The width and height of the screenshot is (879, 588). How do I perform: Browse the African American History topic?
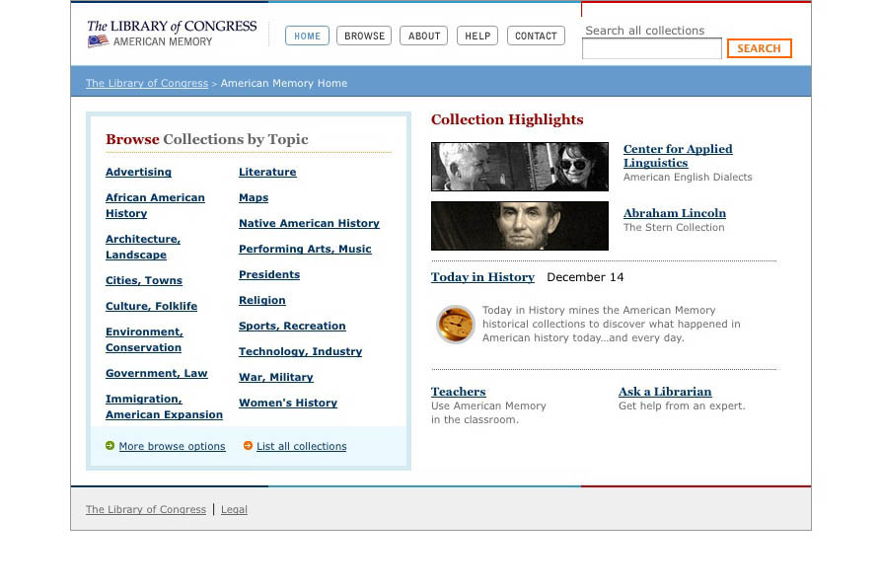tap(155, 205)
